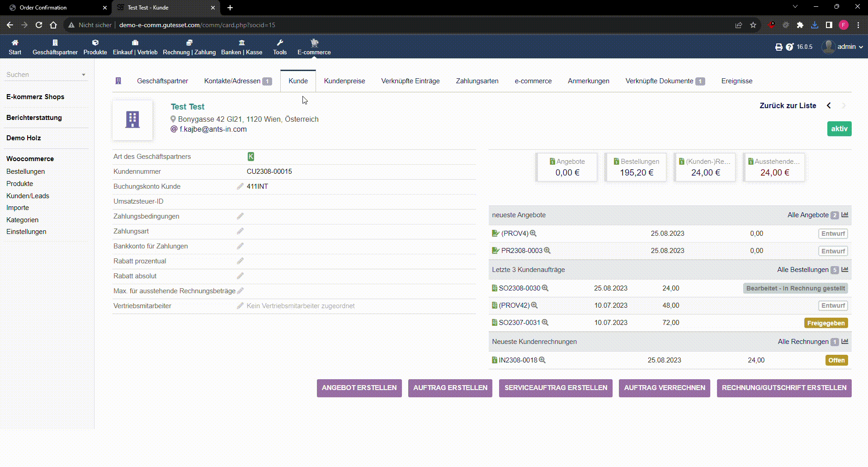Open order SO2308-0030 link
This screenshot has height=467, width=868.
(519, 288)
